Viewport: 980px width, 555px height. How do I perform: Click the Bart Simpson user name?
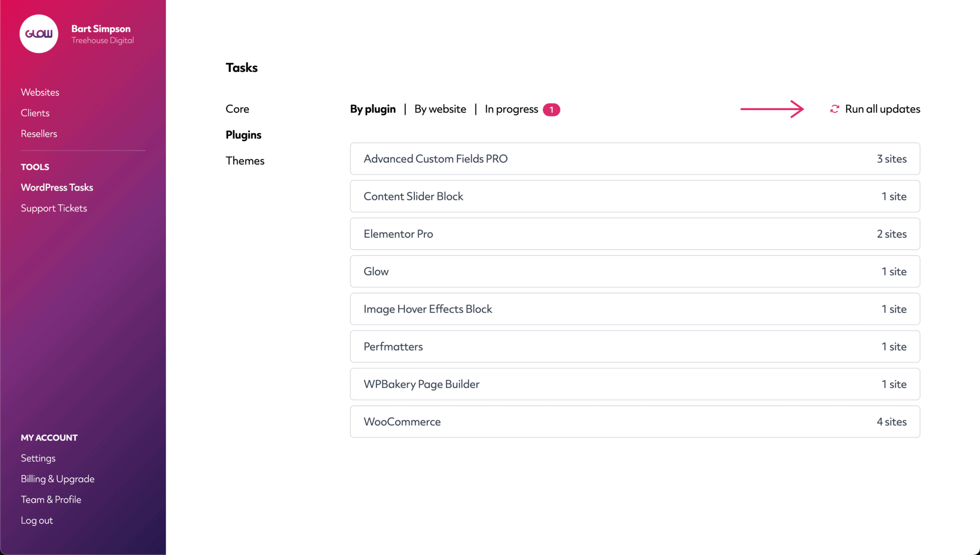click(101, 29)
